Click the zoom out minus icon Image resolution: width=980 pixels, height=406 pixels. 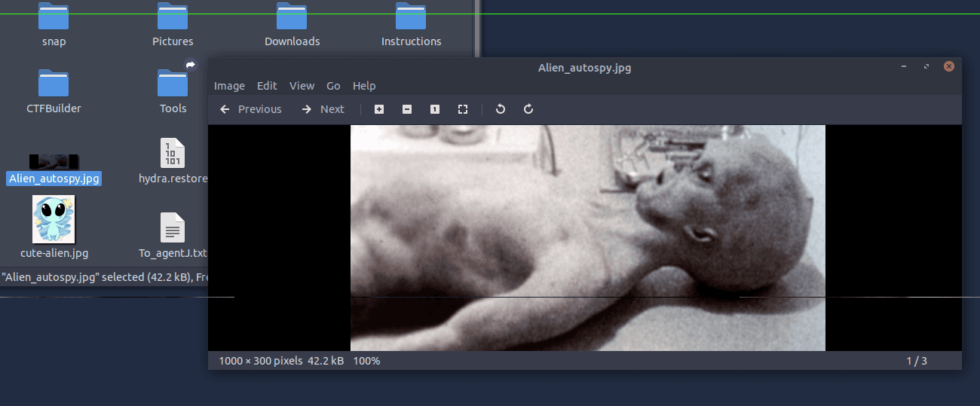pos(407,109)
